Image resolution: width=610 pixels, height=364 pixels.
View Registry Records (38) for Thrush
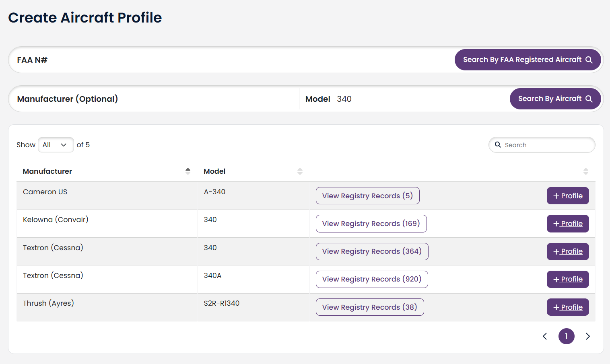pyautogui.click(x=370, y=307)
